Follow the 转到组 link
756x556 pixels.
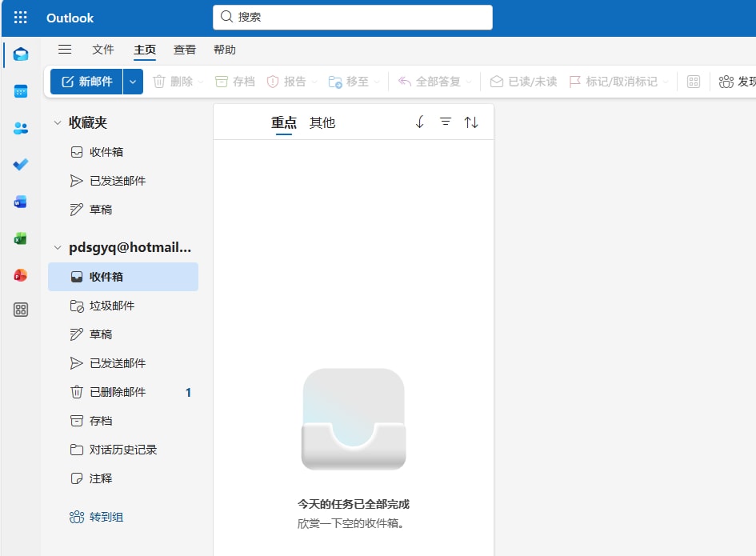pos(106,517)
